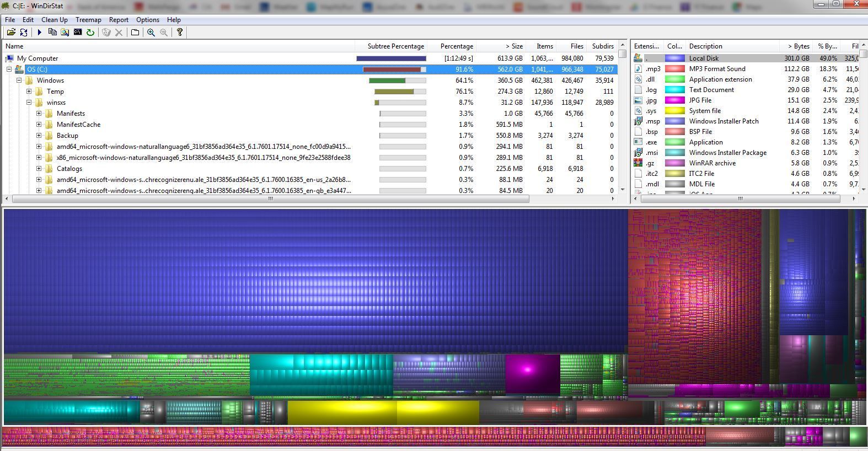Click the blue Expand arrow toolbar icon

tap(39, 33)
